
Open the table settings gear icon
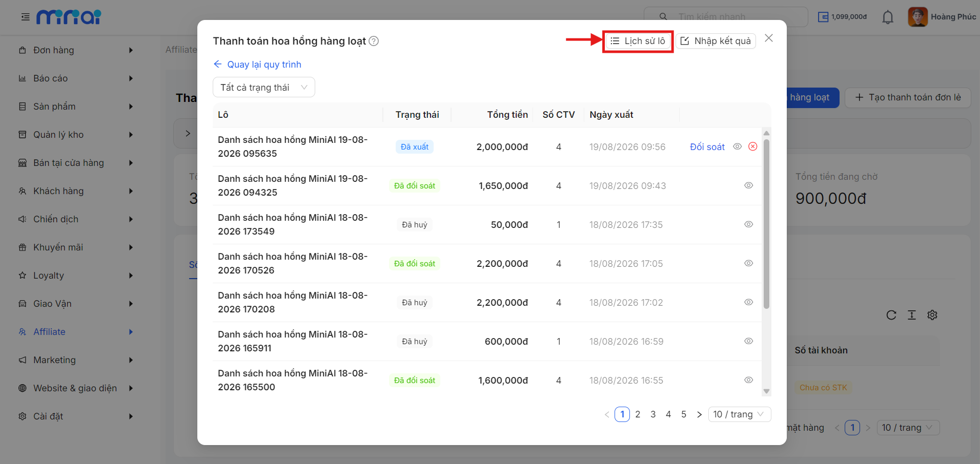tap(932, 315)
